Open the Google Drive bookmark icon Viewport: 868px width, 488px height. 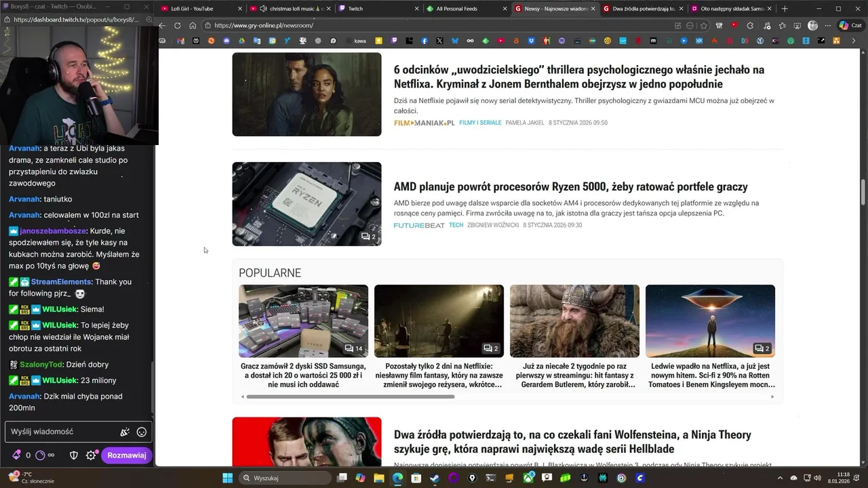(241, 41)
